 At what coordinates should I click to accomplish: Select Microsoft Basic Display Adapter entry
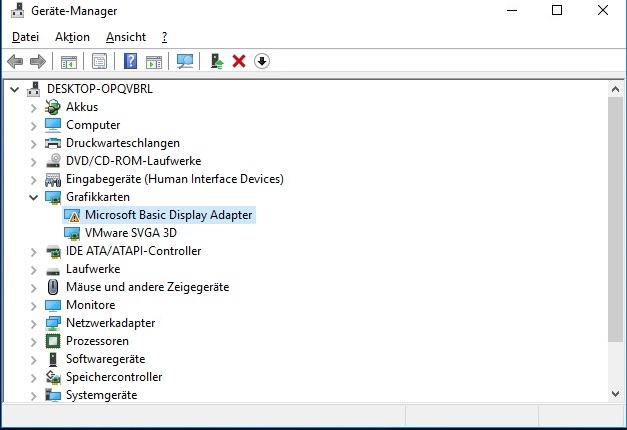click(168, 215)
